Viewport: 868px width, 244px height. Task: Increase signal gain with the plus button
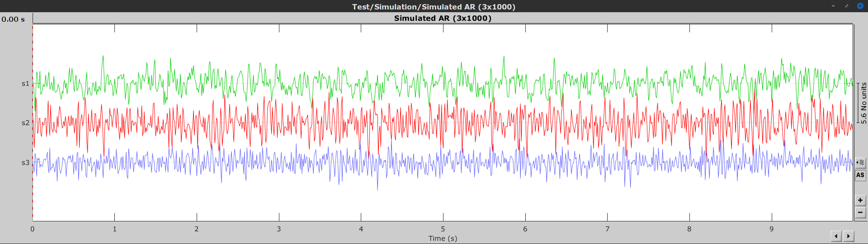(x=860, y=200)
